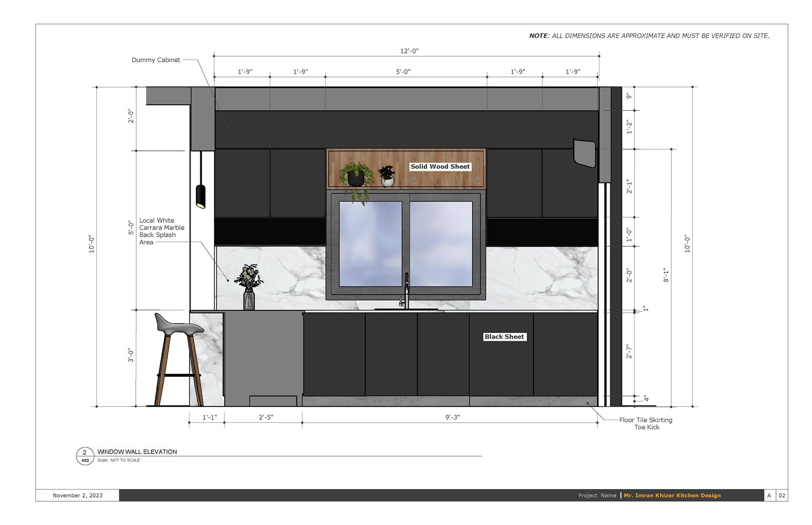Click the Black Sheet annotation label
Screen dimensions: 812x525
point(505,336)
